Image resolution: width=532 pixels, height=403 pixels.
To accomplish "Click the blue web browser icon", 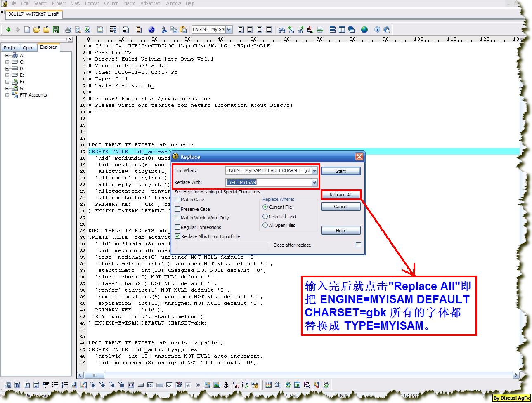I will click(151, 30).
